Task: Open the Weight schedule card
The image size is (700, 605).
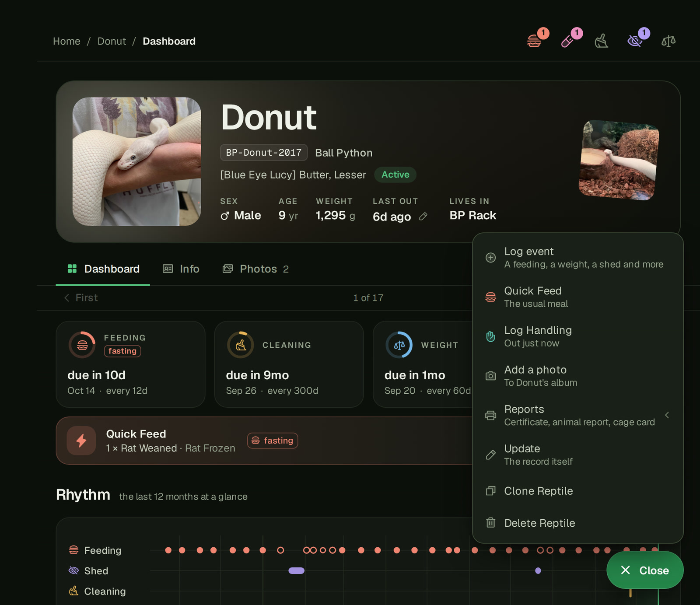Action: click(x=423, y=364)
